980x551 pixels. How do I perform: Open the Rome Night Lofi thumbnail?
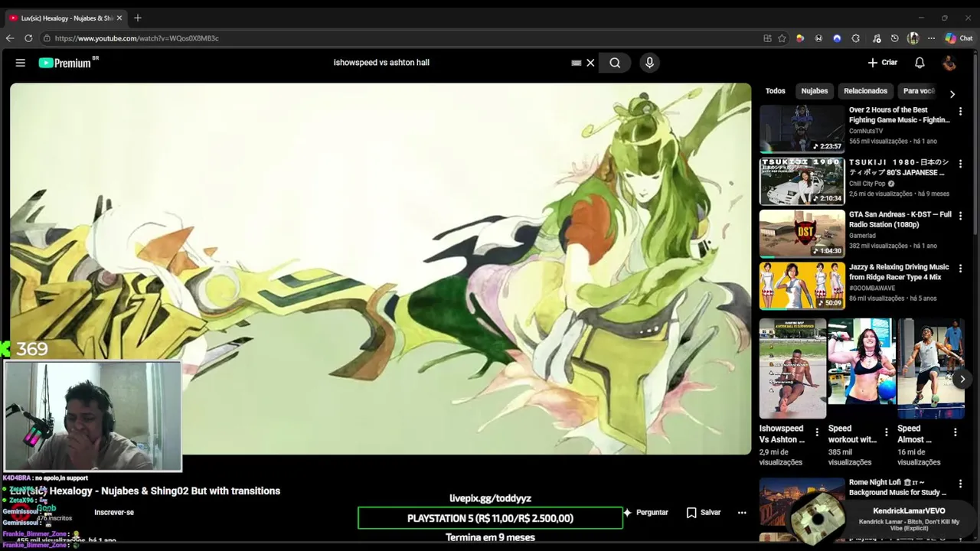click(x=802, y=501)
